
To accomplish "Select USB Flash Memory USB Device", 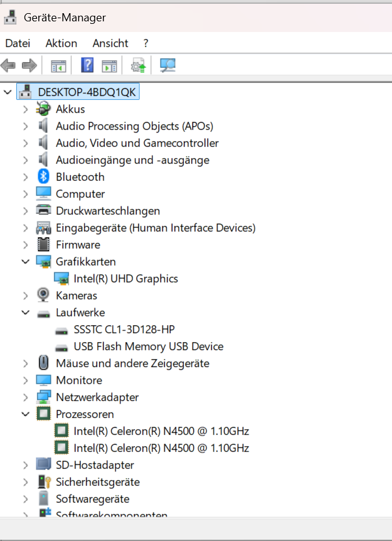I will point(149,346).
